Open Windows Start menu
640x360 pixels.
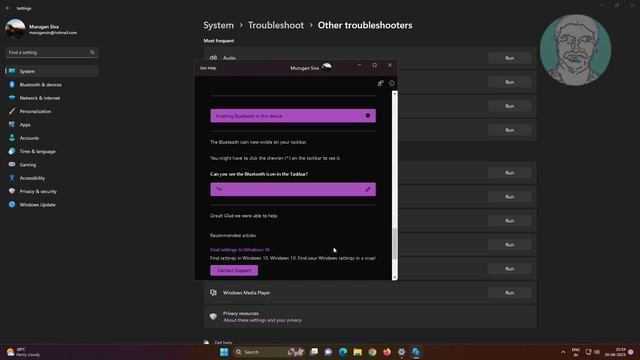(x=224, y=352)
